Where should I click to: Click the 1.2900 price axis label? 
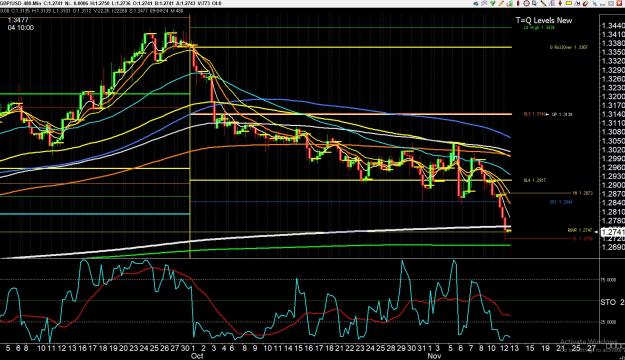pyautogui.click(x=613, y=185)
